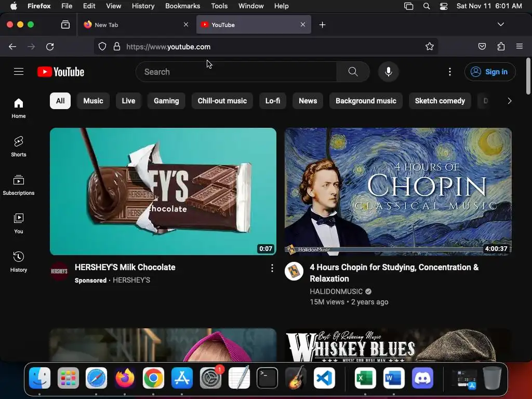Screen dimensions: 532x399
Task: Open options for HERSHEY'S Milk Chocolate ad
Action: tap(272, 269)
